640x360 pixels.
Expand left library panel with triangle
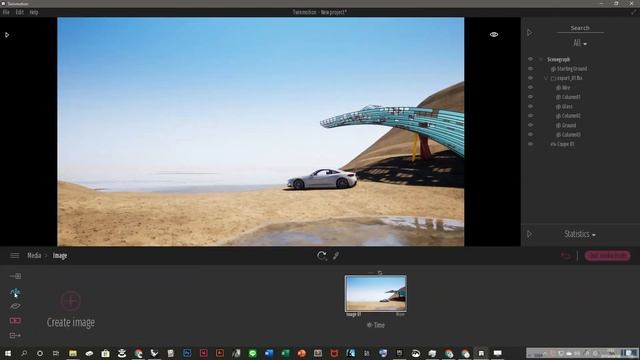[x=7, y=35]
